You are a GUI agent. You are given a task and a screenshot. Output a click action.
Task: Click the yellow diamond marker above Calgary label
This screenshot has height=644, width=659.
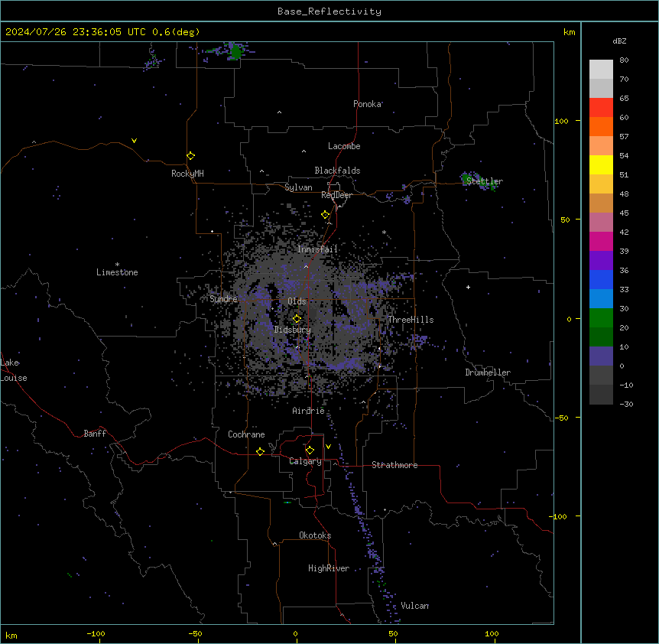[x=310, y=450]
